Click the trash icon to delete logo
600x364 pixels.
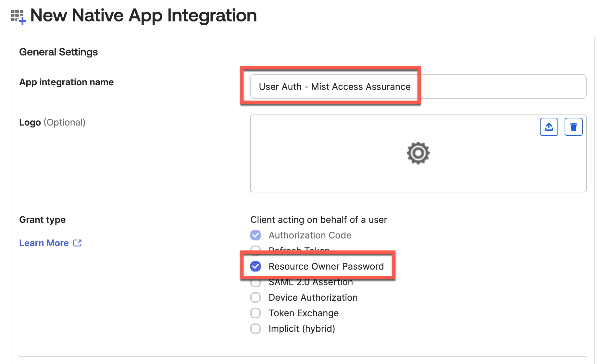[573, 127]
